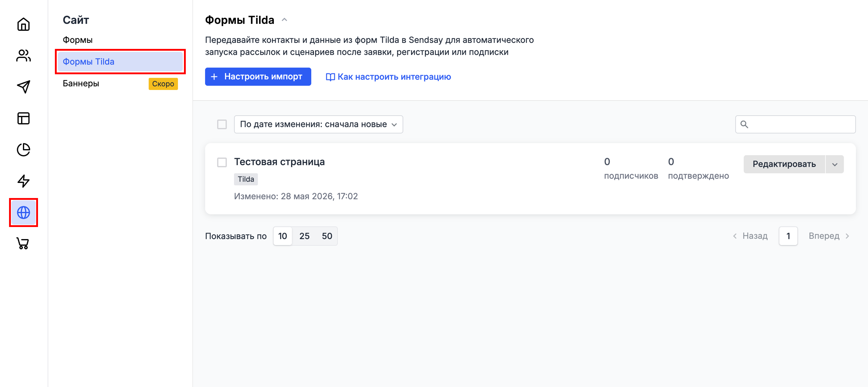Open the Automations lightning bolt icon
The height and width of the screenshot is (387, 868).
(x=23, y=181)
